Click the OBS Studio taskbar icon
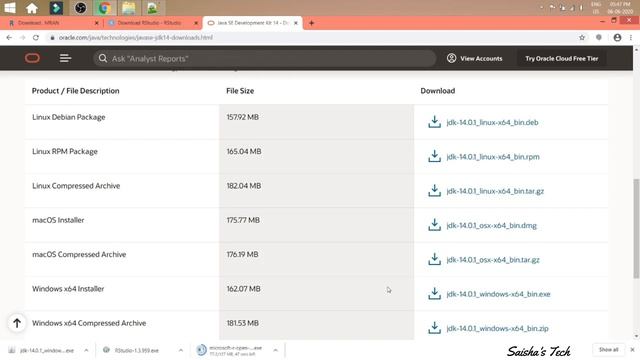The width and height of the screenshot is (640, 360). [80, 8]
